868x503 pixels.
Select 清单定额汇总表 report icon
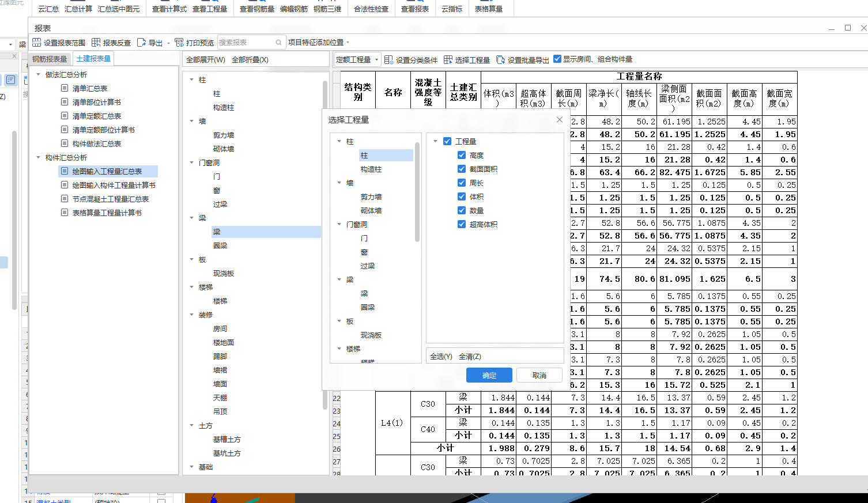pos(65,116)
